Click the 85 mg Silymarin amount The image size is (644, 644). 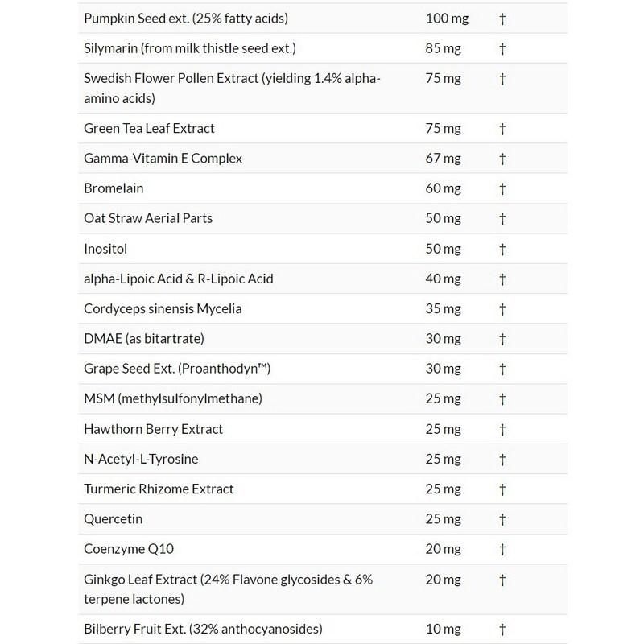point(444,48)
